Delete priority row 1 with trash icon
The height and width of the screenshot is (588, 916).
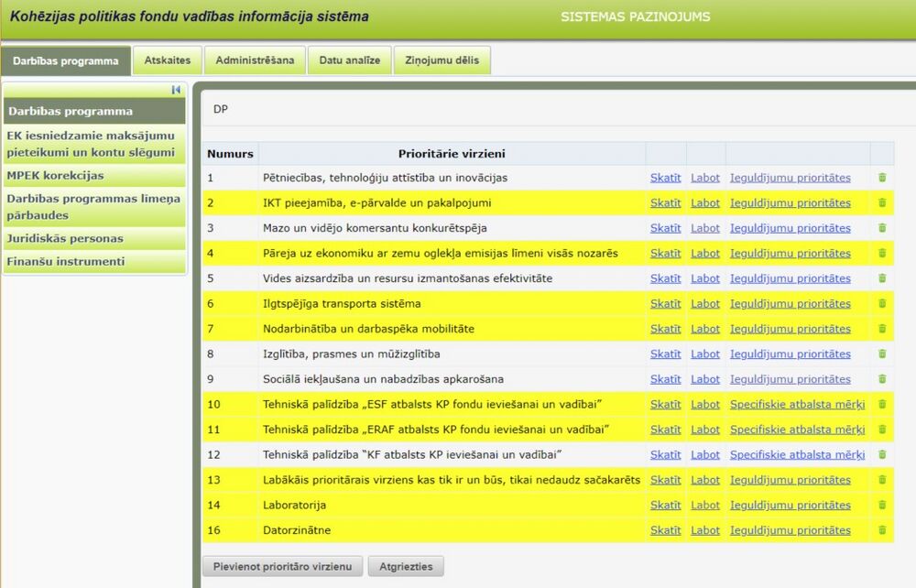(x=882, y=178)
